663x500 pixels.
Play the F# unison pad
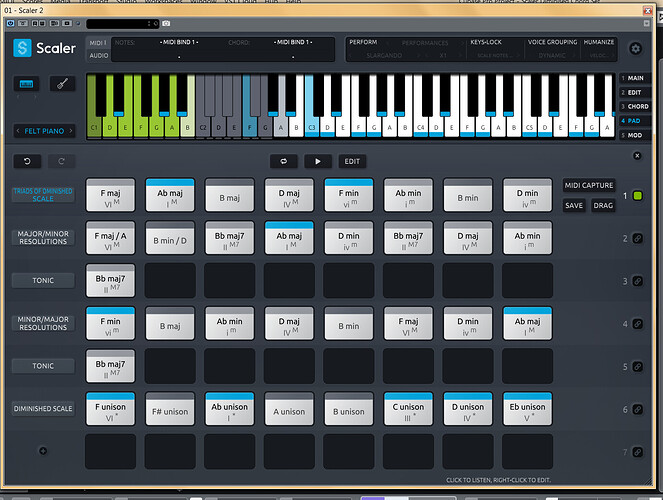coord(170,409)
